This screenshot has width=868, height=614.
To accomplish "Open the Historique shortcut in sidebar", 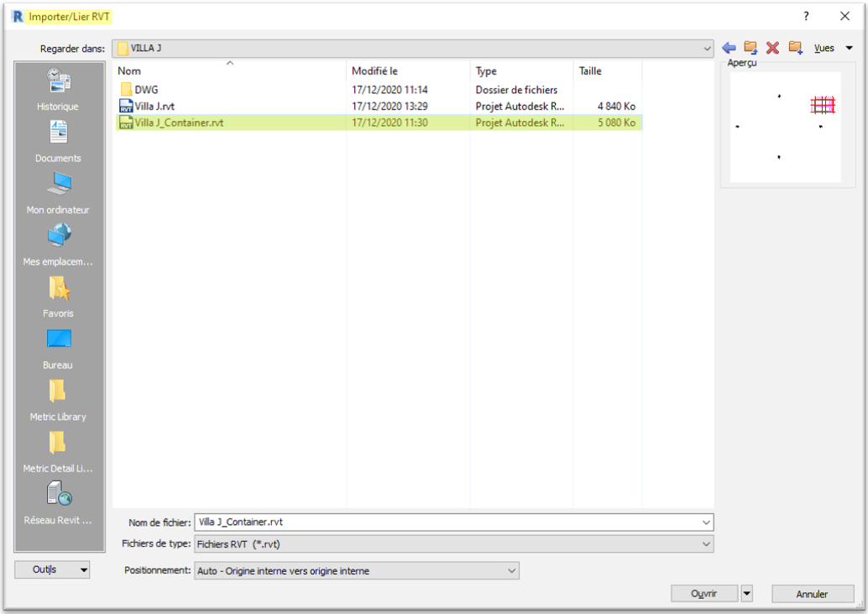I will 58,90.
